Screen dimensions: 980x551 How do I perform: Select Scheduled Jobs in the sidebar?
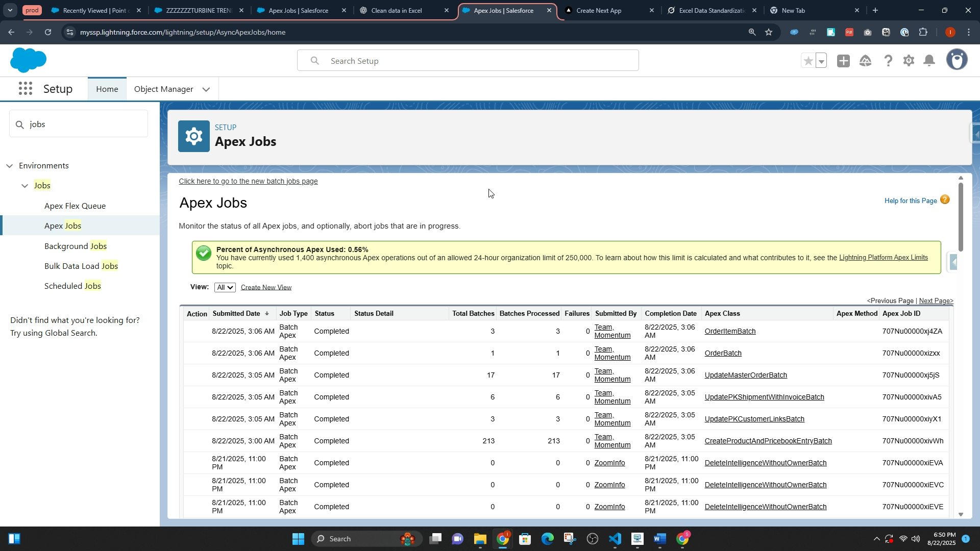pos(72,286)
